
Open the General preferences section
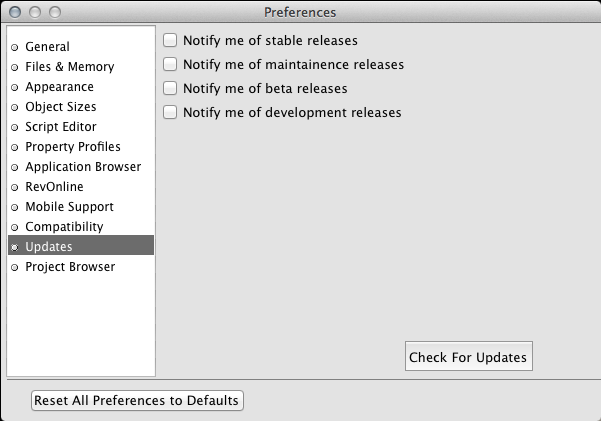click(47, 47)
